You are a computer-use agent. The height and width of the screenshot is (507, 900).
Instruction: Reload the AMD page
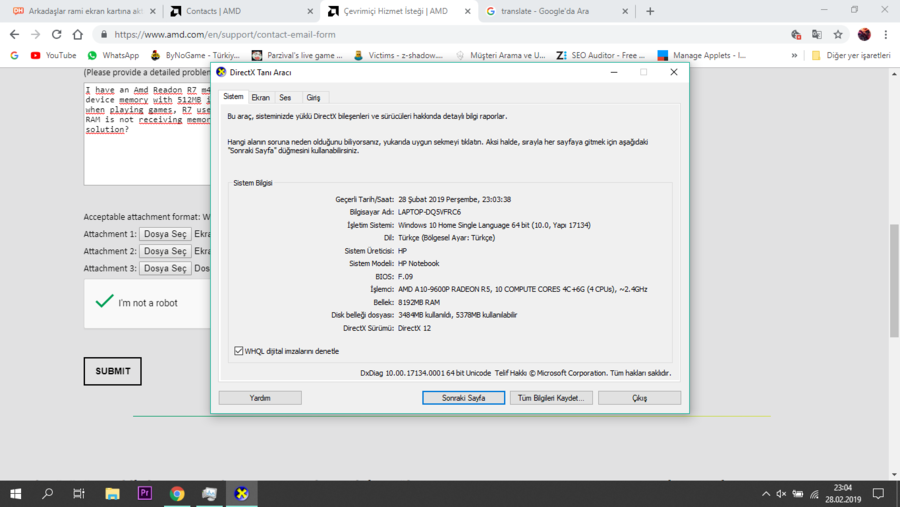[x=56, y=34]
